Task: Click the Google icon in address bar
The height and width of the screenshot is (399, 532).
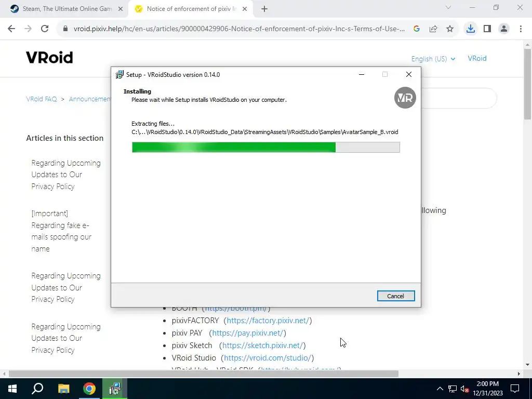Action: pyautogui.click(x=417, y=29)
